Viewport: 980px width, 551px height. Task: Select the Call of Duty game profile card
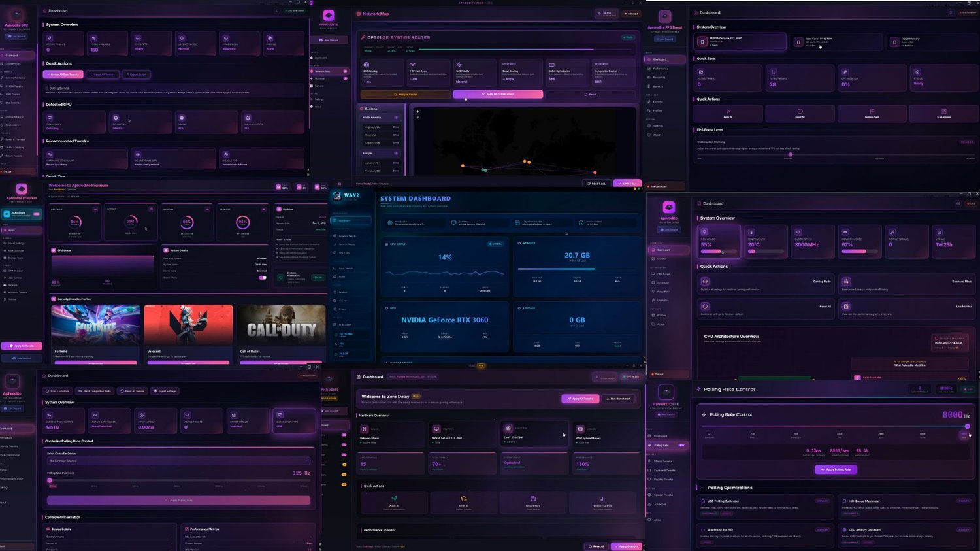pyautogui.click(x=282, y=333)
